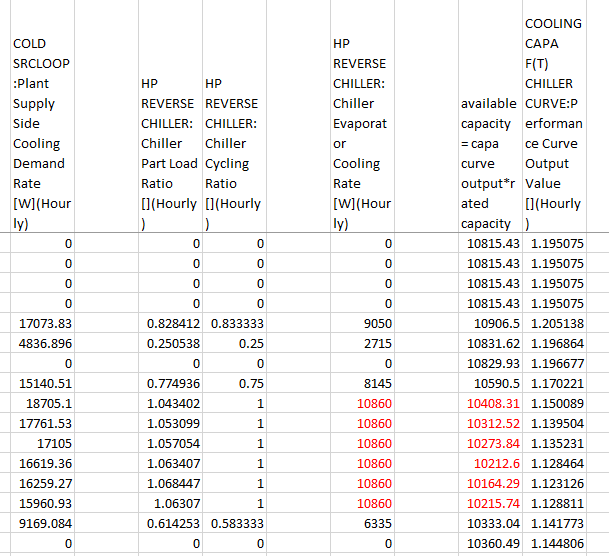This screenshot has width=609, height=556.
Task: Click curve output value 1.205138
Action: [554, 323]
